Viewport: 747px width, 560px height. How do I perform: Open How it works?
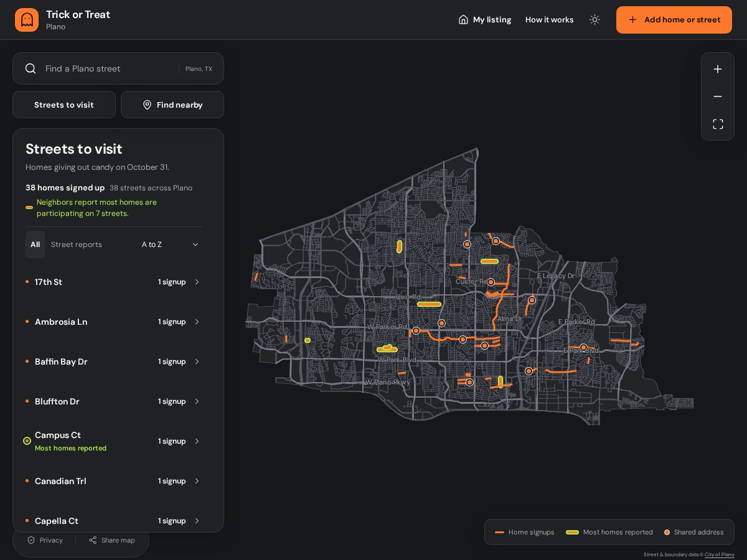point(550,20)
